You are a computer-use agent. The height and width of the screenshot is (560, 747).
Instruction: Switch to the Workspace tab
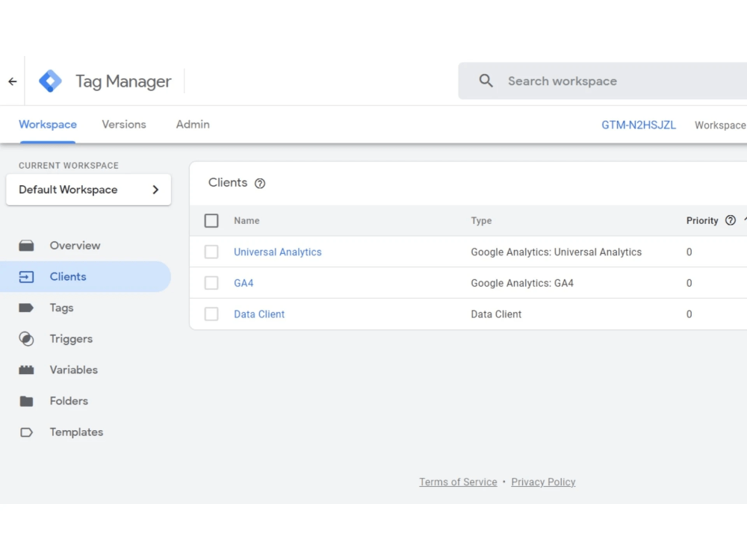[x=48, y=124]
